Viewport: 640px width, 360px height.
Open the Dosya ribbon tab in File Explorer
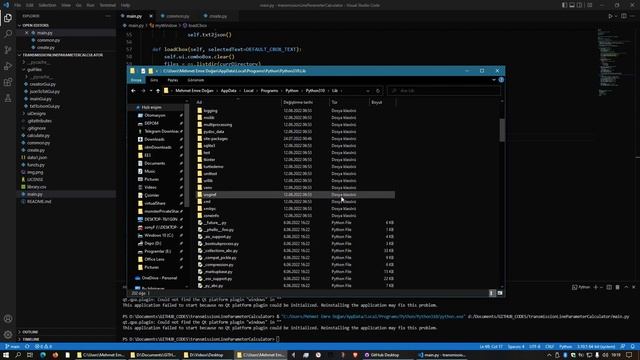pyautogui.click(x=136, y=80)
